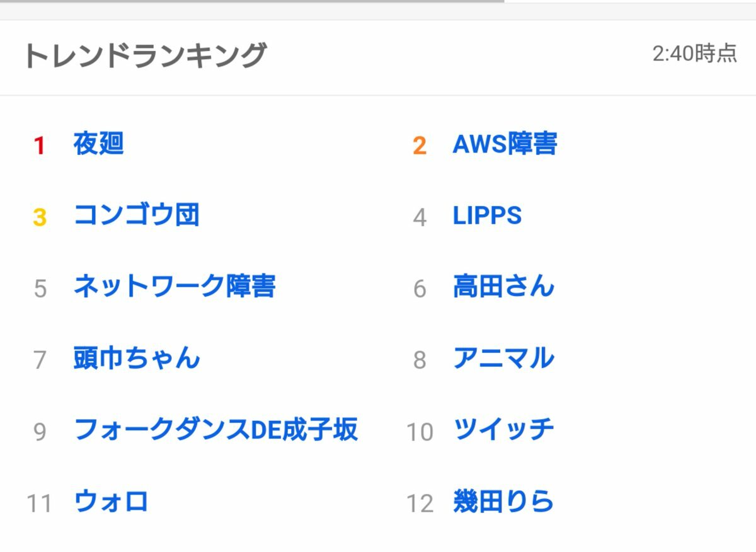Select the コンゴウ団 trend
This screenshot has height=552, width=756.
tap(137, 215)
